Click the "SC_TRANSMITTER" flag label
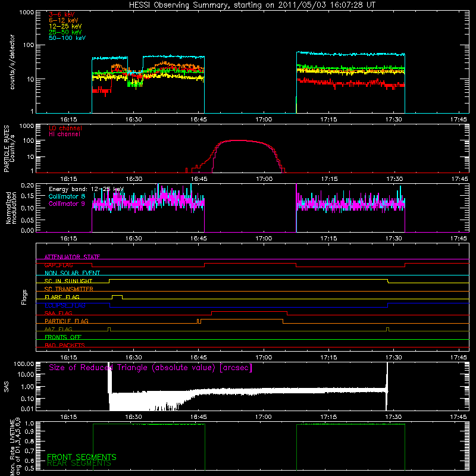The width and height of the screenshot is (476, 476). [68, 289]
